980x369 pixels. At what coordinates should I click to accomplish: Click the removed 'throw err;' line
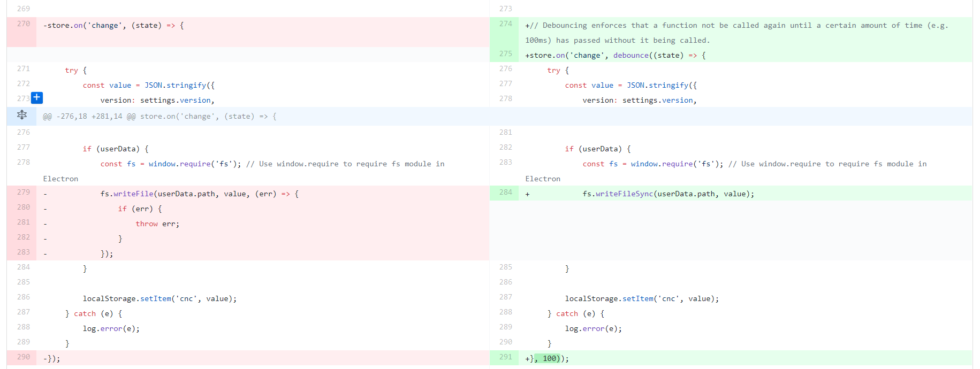click(x=157, y=224)
